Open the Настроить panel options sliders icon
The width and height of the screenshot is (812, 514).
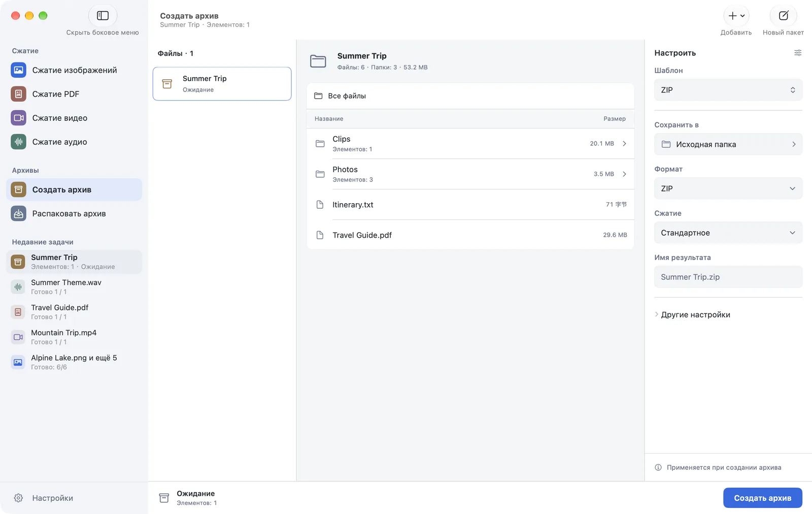tap(798, 53)
